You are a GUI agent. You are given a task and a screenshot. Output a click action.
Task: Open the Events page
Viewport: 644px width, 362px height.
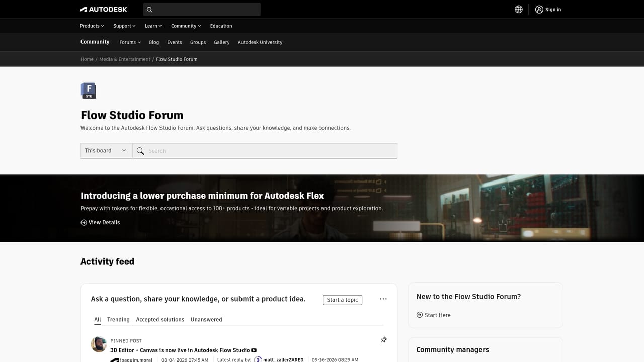[x=175, y=42]
